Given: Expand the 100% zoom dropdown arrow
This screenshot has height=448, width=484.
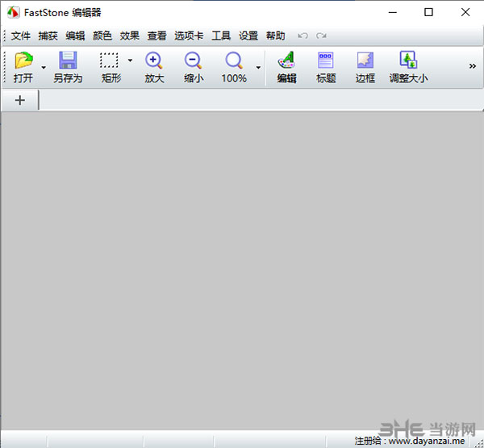Looking at the screenshot, I should click(x=258, y=67).
